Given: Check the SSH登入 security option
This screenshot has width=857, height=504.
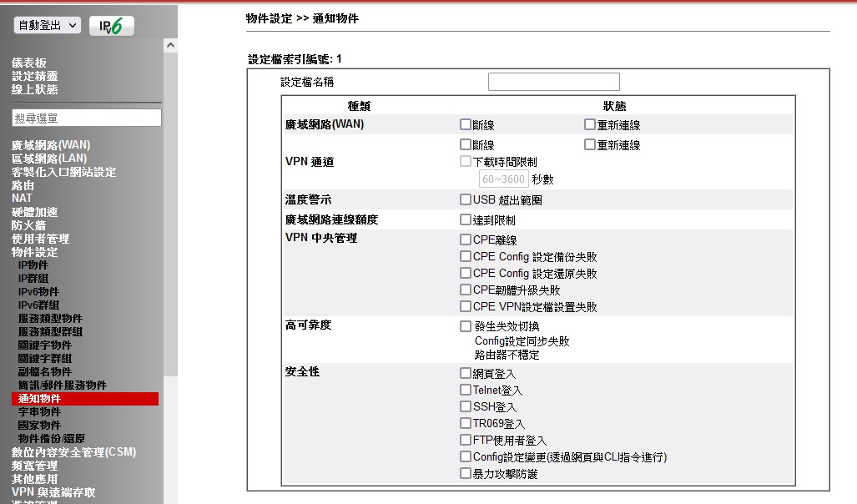Looking at the screenshot, I should coord(466,406).
